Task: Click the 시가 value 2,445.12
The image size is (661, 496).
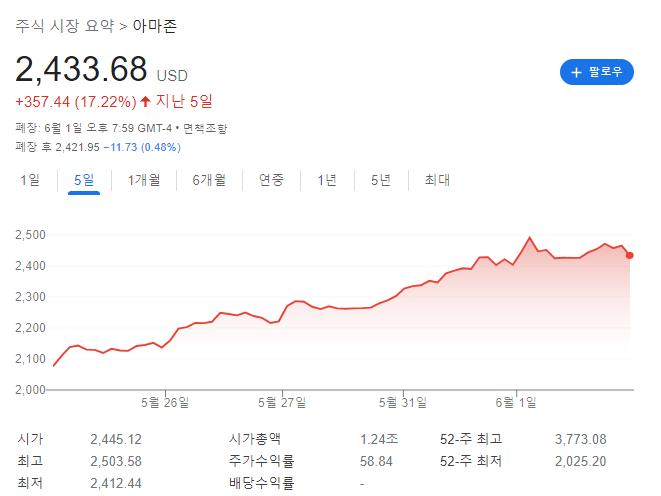Action: point(116,440)
